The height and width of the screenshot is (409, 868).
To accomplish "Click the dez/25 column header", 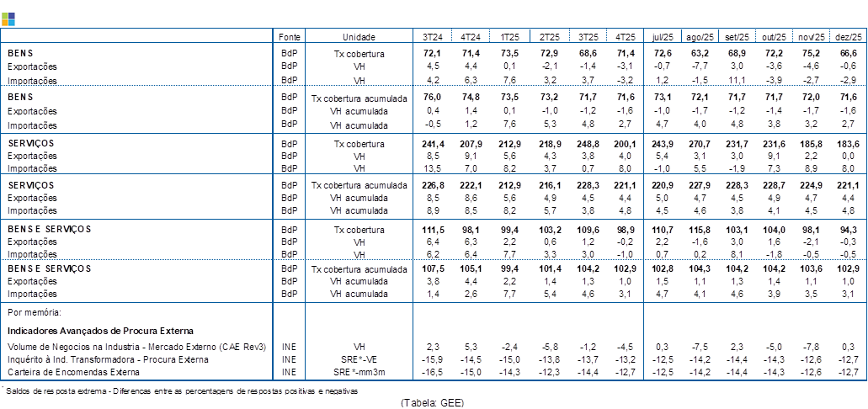I will point(847,37).
